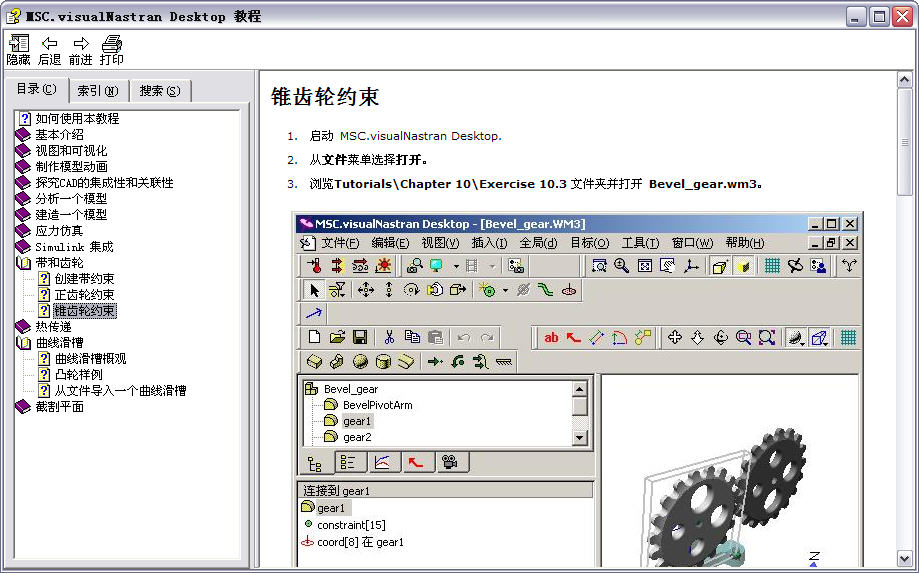Click the content pane scroll-up arrow
Screen dimensions: 919x573
pyautogui.click(x=905, y=80)
